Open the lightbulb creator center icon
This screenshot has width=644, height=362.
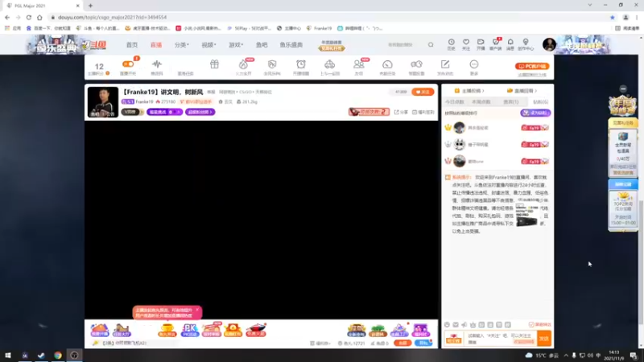tap(526, 43)
